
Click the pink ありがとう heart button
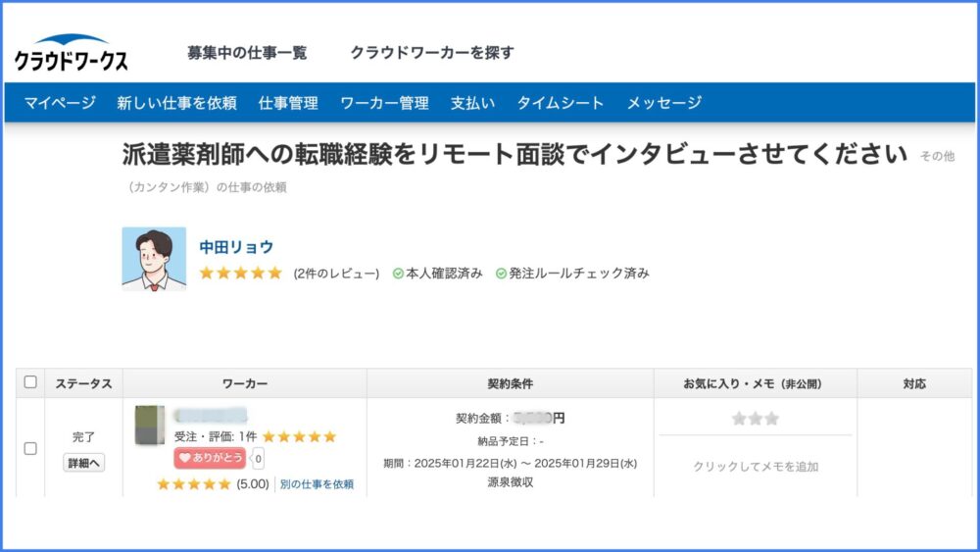coord(210,458)
